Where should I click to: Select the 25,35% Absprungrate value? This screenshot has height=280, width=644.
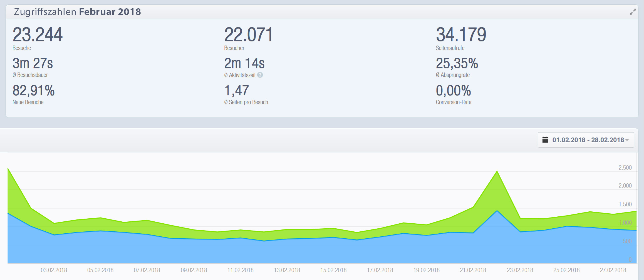tap(457, 63)
